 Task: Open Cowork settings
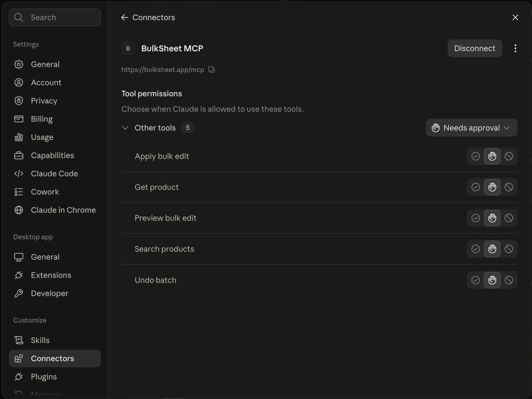pyautogui.click(x=55, y=192)
